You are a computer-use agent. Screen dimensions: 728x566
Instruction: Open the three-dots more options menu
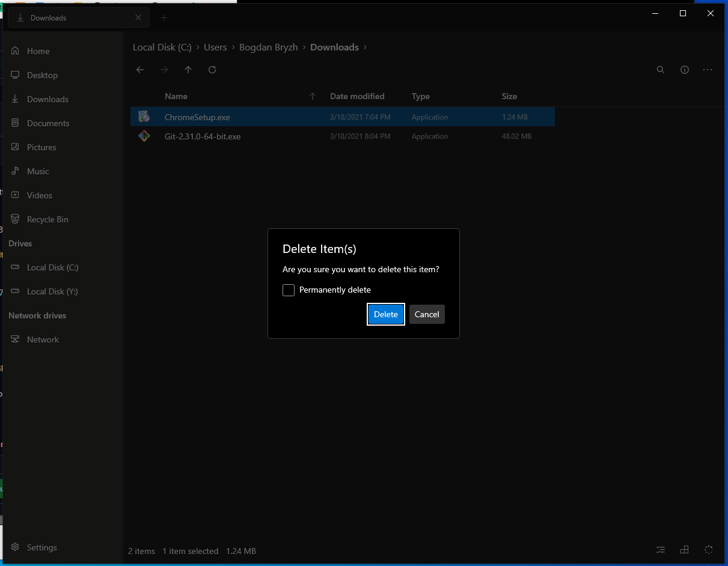pos(708,70)
